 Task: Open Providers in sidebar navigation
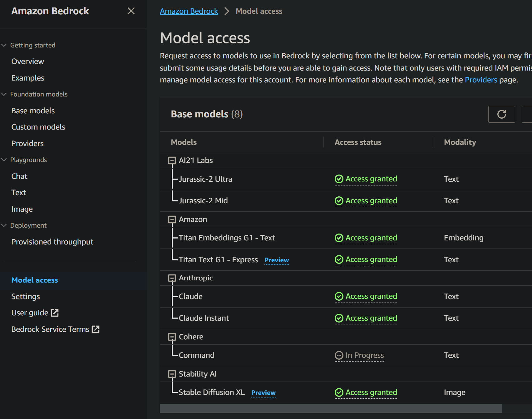[27, 143]
